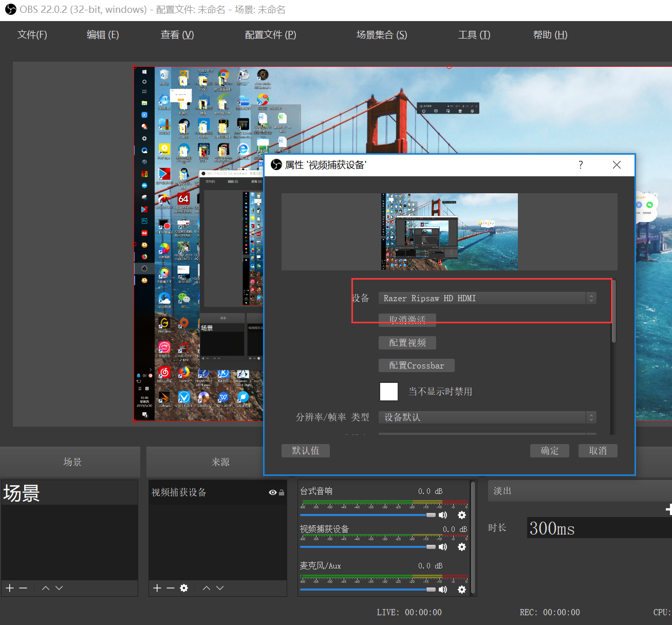The image size is (672, 625).
Task: Expand the 分辨率/帧率 类型 dropdown
Action: point(487,417)
